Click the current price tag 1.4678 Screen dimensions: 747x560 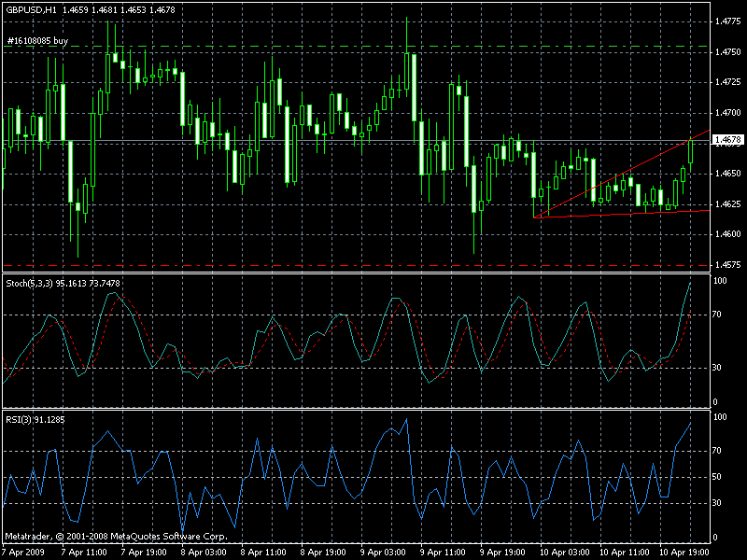(x=728, y=139)
